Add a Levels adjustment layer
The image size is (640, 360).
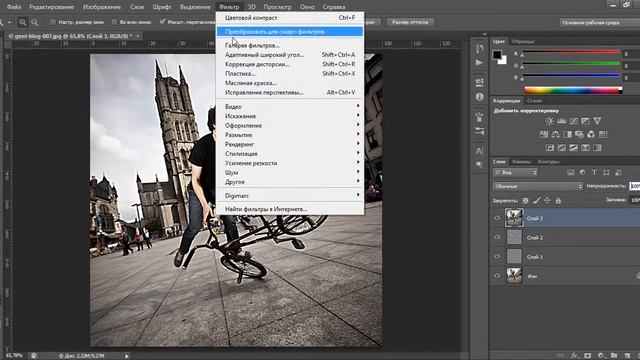[x=562, y=121]
